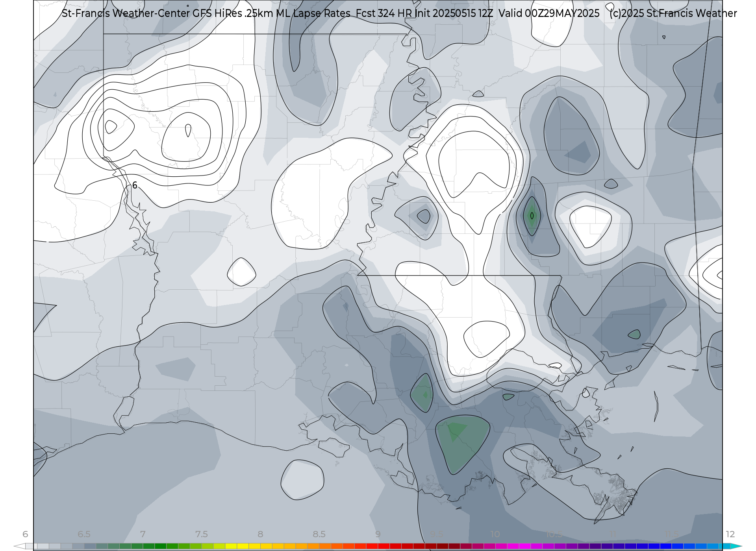Click the map title "GFS HiRes .25km ML Lapse Rates"
Screen dimensions: 756x551
tap(271, 13)
